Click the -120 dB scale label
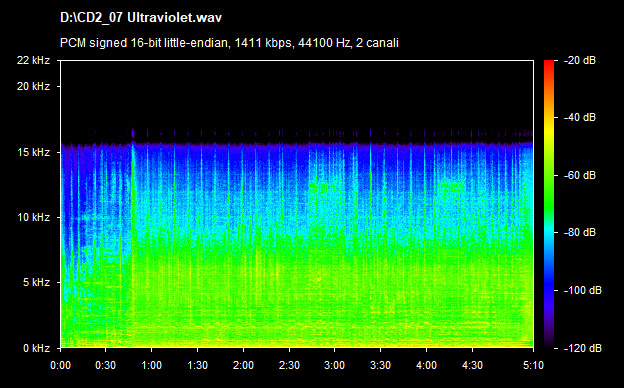This screenshot has width=624, height=388. pos(583,348)
